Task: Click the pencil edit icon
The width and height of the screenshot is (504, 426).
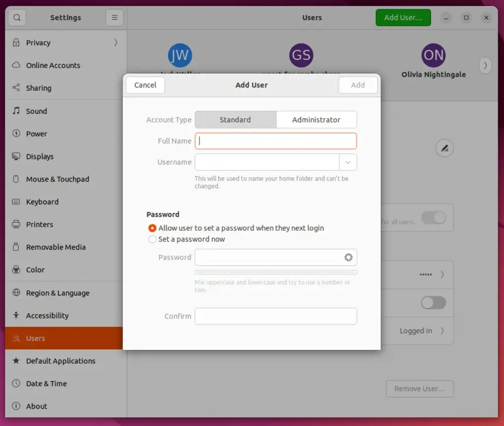Action: 444,148
